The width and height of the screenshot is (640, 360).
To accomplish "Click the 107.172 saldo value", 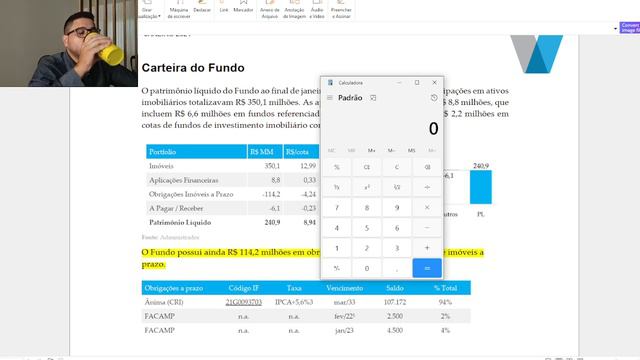I will click(395, 302).
